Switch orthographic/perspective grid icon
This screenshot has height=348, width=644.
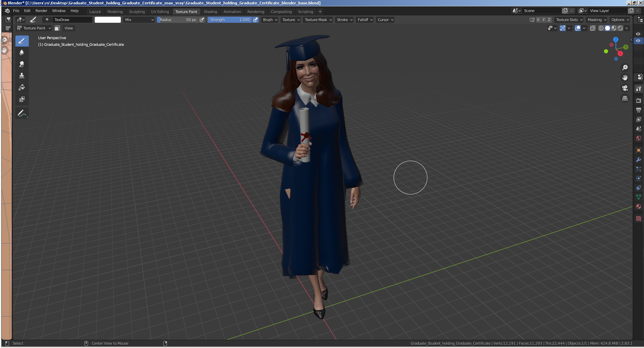pos(625,98)
